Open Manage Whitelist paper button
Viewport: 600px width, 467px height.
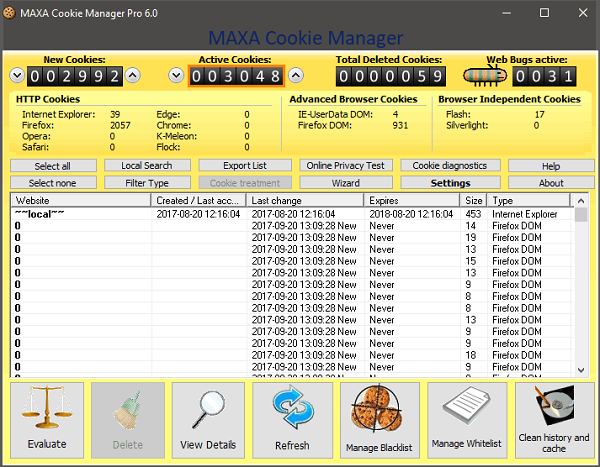click(x=467, y=420)
